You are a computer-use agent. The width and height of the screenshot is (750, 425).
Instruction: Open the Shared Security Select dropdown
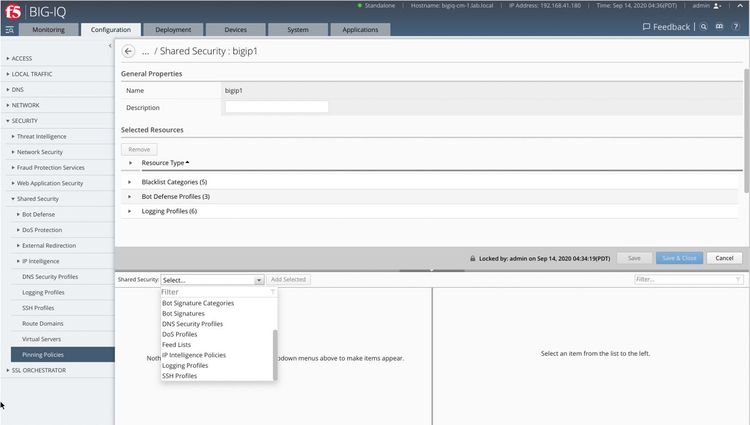coord(212,280)
